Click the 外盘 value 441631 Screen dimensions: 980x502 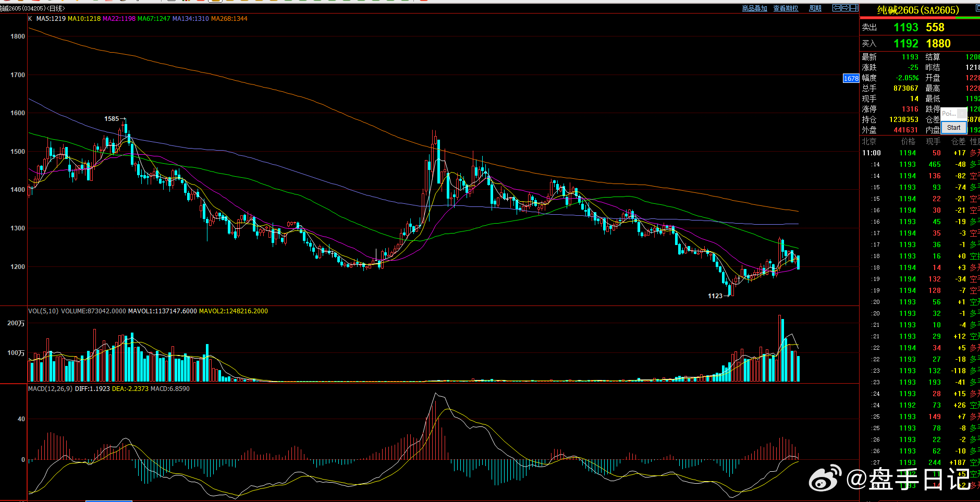(x=906, y=130)
